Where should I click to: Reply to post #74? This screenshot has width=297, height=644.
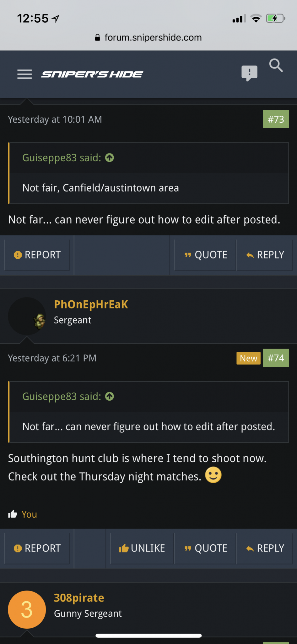265,548
